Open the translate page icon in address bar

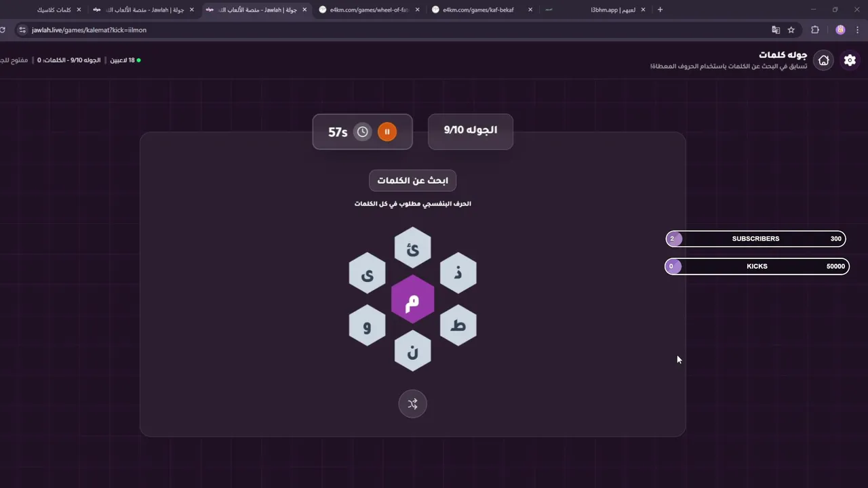click(x=776, y=30)
